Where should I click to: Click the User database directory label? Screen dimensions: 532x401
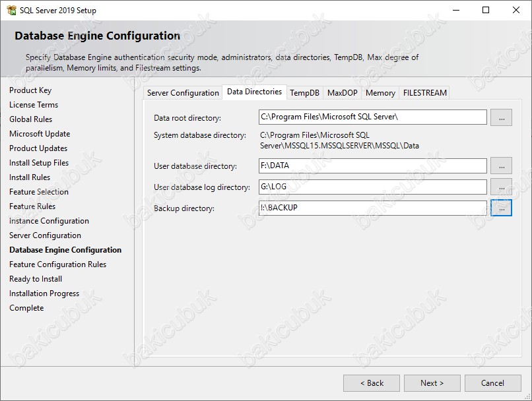click(195, 166)
